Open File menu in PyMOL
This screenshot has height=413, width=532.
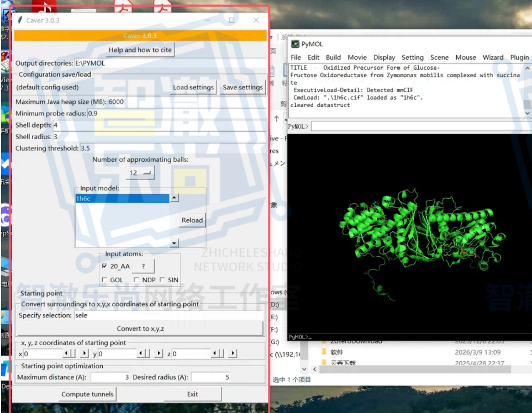click(x=296, y=57)
